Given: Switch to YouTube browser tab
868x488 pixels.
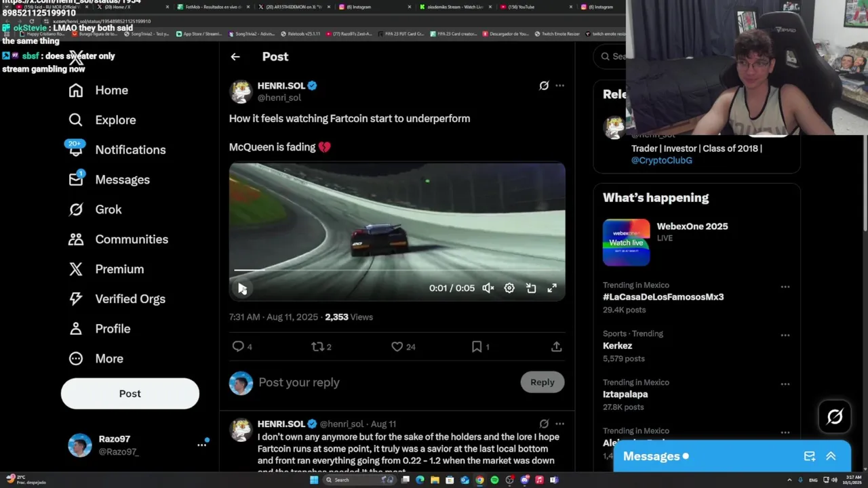Looking at the screenshot, I should click(536, 7).
